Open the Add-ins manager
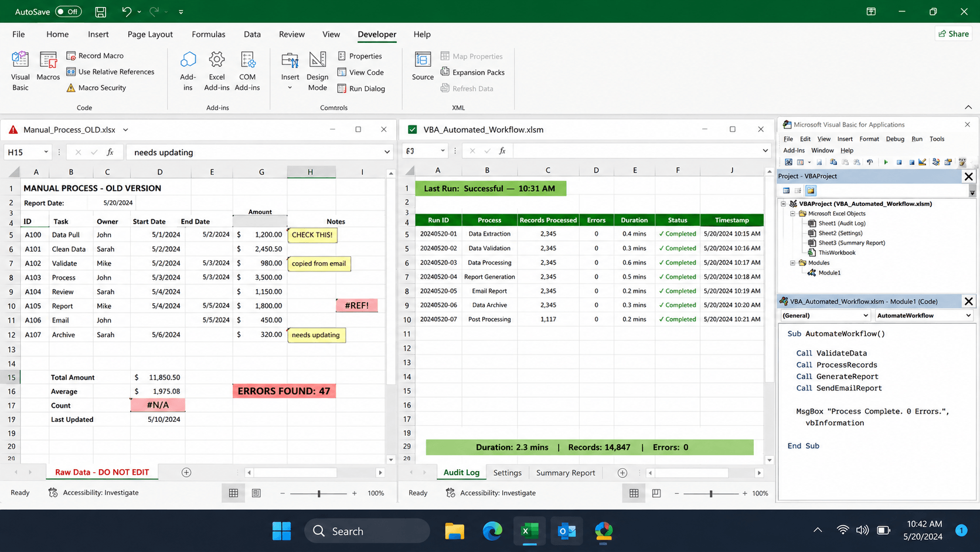Viewport: 980px width, 552px height. pos(188,71)
